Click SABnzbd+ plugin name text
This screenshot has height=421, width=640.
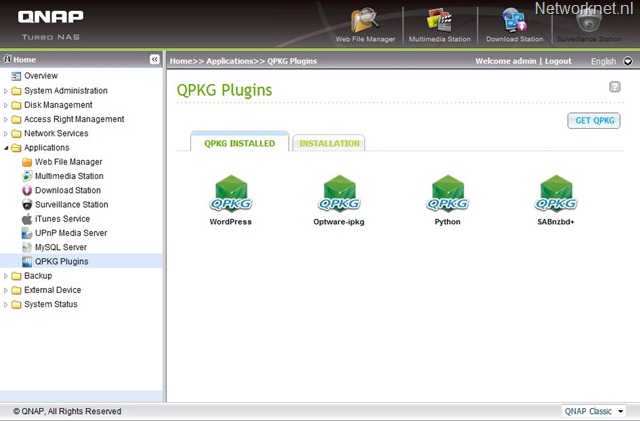556,222
